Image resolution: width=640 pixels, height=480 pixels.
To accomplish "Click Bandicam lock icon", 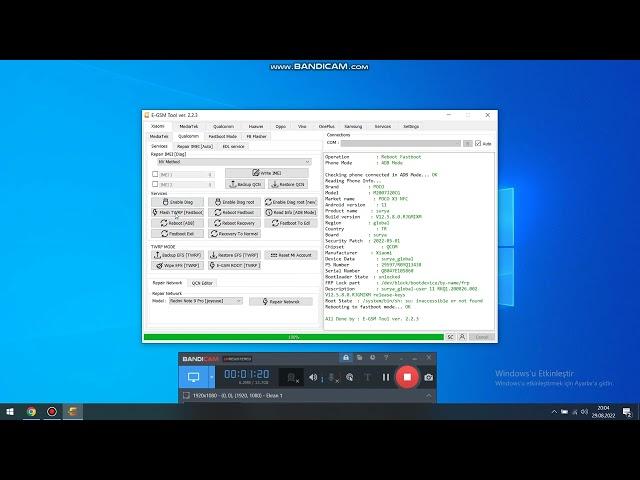I will point(346,358).
